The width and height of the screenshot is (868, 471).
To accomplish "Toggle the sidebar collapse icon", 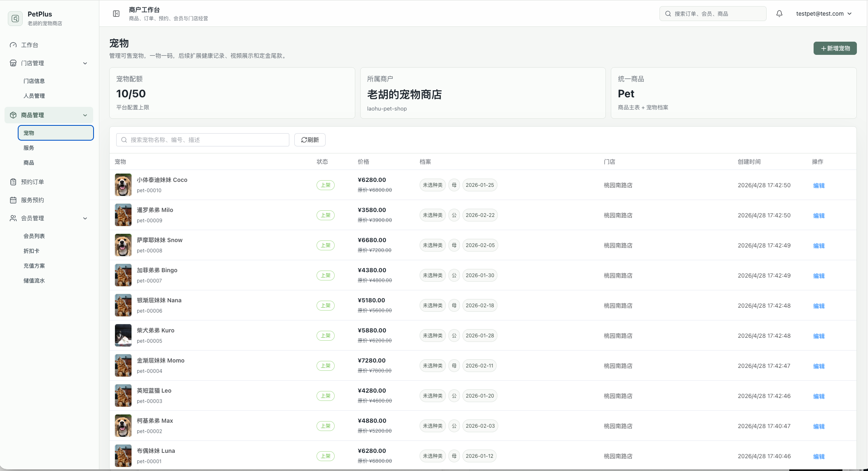I will [116, 14].
